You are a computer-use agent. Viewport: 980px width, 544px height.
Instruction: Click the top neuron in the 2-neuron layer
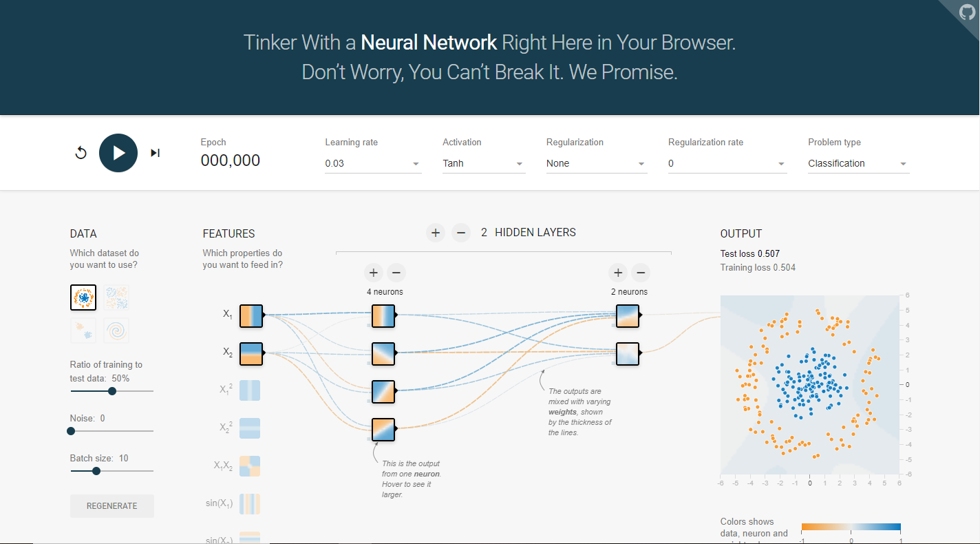point(628,316)
